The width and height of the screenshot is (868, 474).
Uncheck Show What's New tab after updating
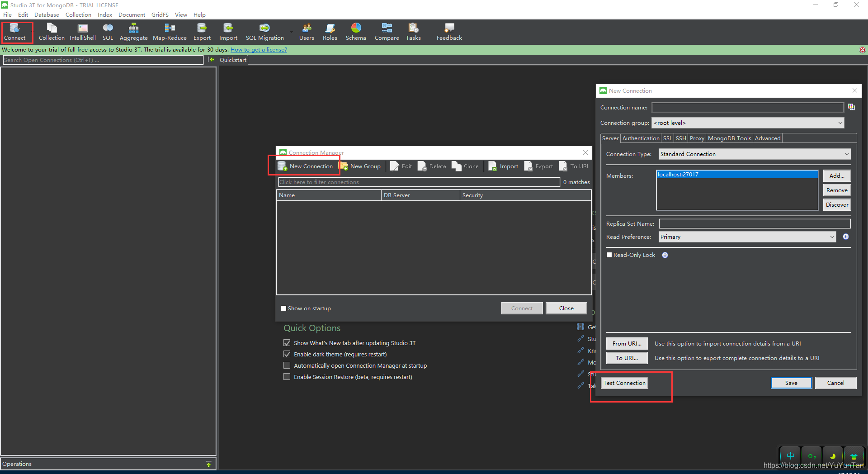coord(287,343)
